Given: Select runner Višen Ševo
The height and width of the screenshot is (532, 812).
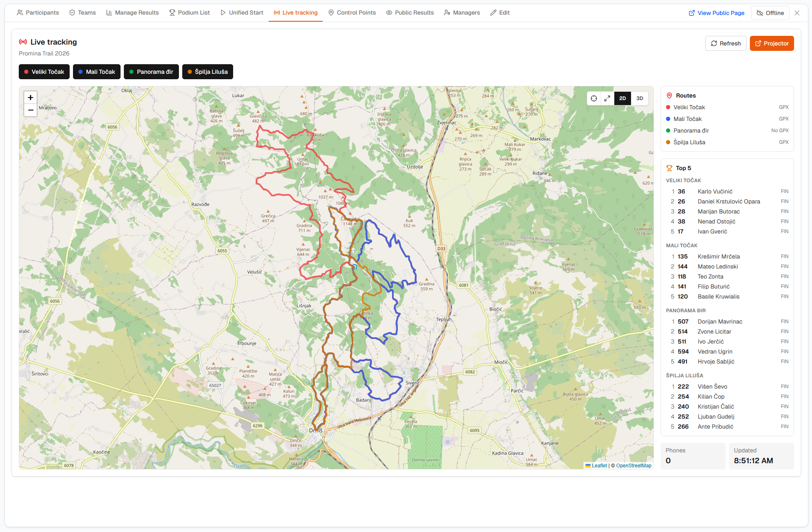Looking at the screenshot, I should tap(727, 386).
